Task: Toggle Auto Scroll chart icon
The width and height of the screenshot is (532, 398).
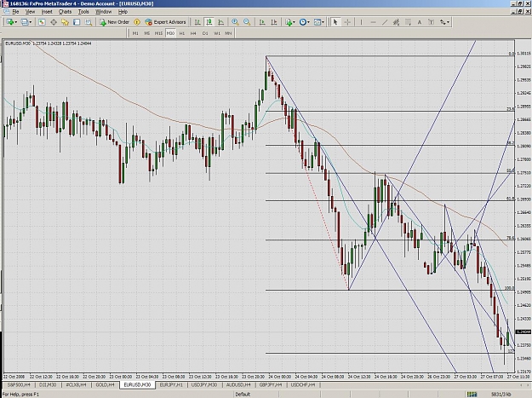Action: coord(262,22)
